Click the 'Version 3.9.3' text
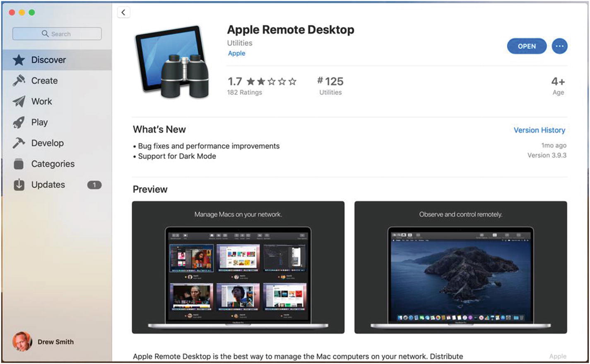Image resolution: width=590 pixels, height=364 pixels. [x=547, y=156]
